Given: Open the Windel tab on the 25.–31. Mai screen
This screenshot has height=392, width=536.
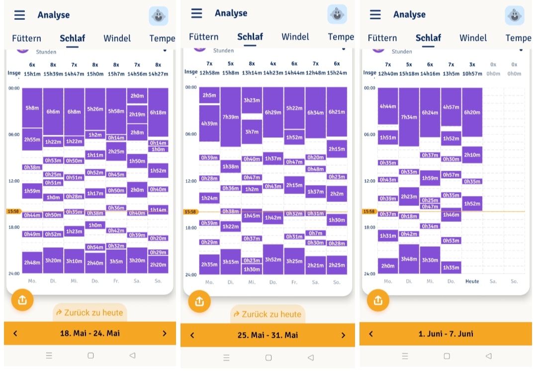Looking at the screenshot, I should click(x=295, y=37).
